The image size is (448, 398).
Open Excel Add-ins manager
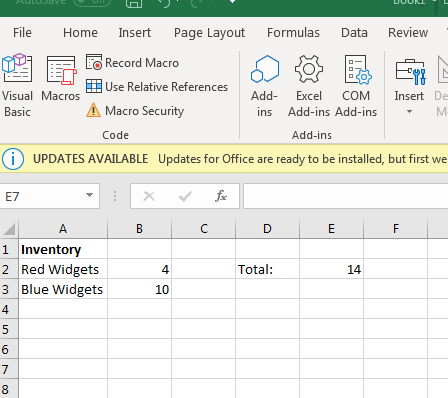309,86
